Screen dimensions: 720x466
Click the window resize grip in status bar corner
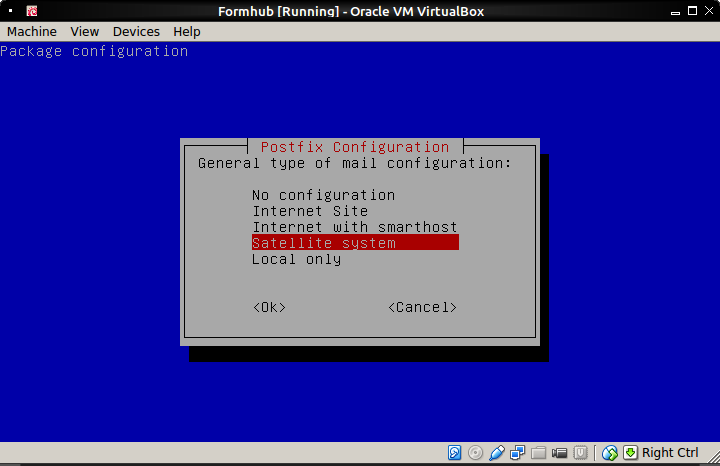714,457
